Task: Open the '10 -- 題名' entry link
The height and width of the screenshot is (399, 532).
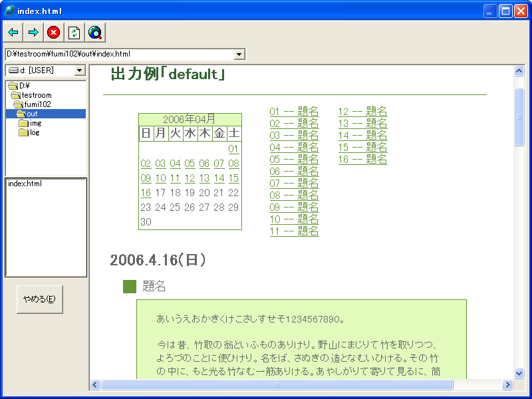Action: coord(294,219)
